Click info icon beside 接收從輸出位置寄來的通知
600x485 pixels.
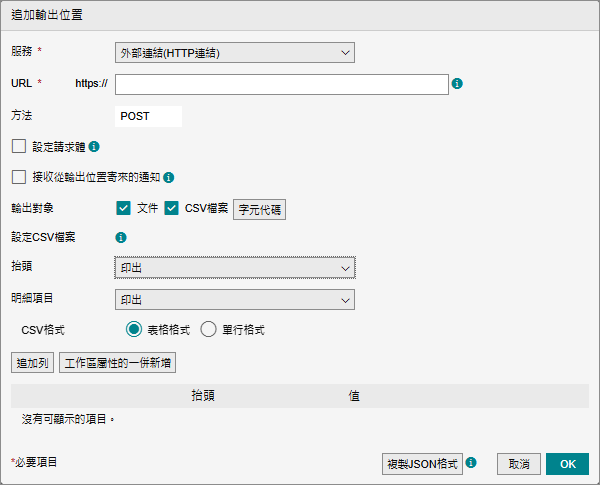click(x=169, y=177)
